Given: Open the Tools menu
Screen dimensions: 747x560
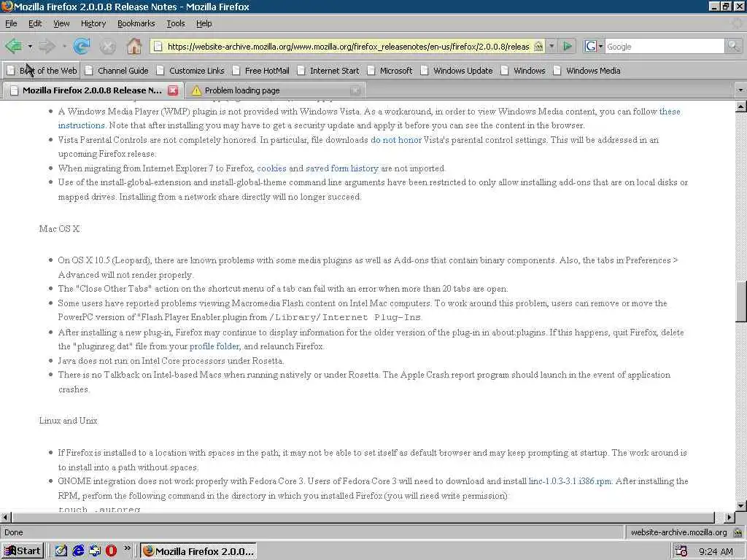Looking at the screenshot, I should click(x=175, y=23).
